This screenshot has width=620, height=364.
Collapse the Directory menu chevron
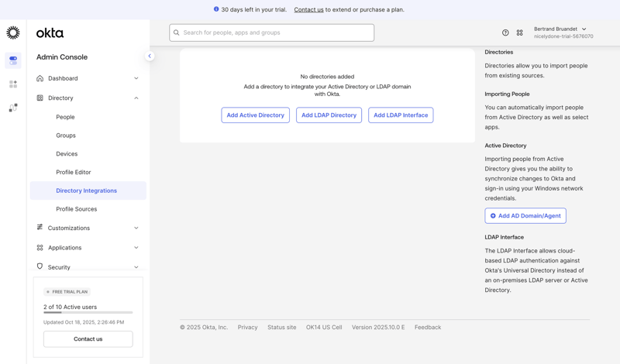[136, 98]
